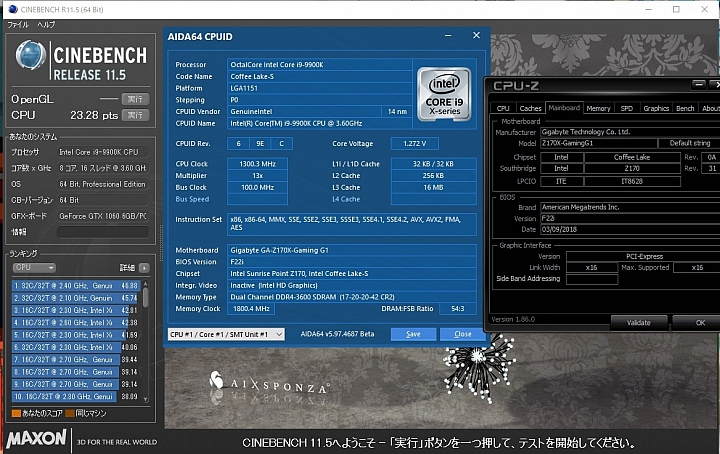This screenshot has height=454, width=720.
Task: Click the Intel Core i9 X-series logo
Action: coord(444,94)
